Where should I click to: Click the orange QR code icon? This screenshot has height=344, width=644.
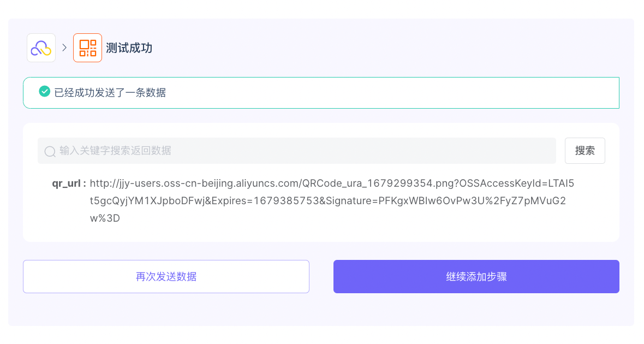point(87,48)
